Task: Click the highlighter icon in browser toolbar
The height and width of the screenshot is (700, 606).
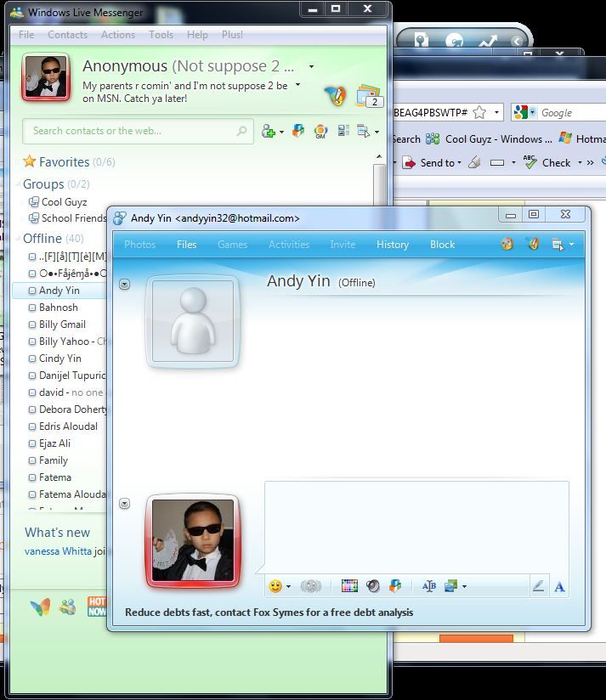Action: 474,162
